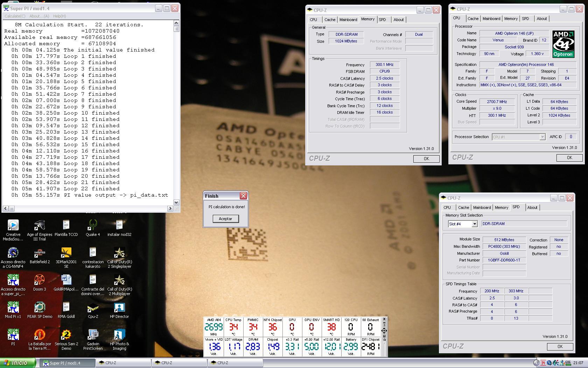The width and height of the screenshot is (588, 368).
Task: Click the Super PI vertical scrollbar up arrow
Action: click(x=176, y=23)
